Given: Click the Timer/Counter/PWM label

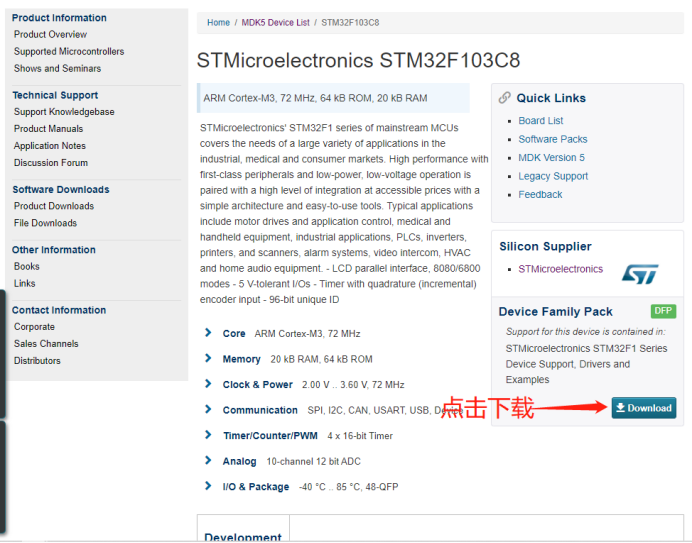Looking at the screenshot, I should (270, 436).
